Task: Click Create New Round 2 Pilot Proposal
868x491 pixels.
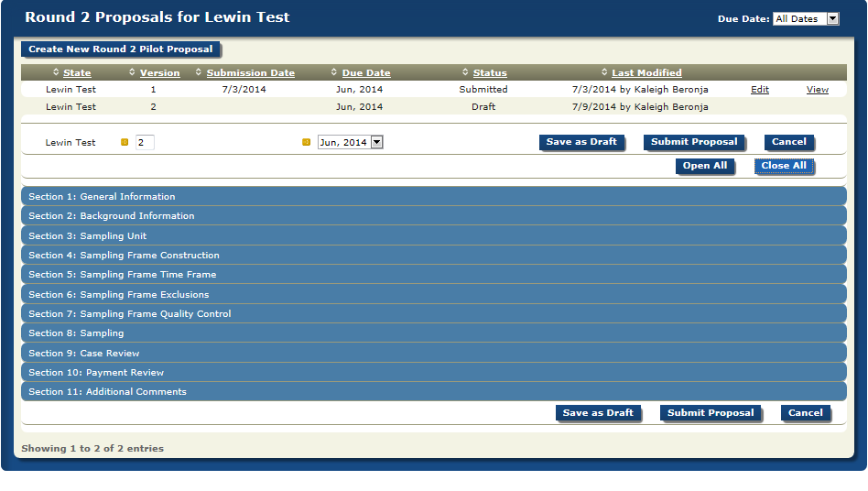Action: click(x=120, y=49)
